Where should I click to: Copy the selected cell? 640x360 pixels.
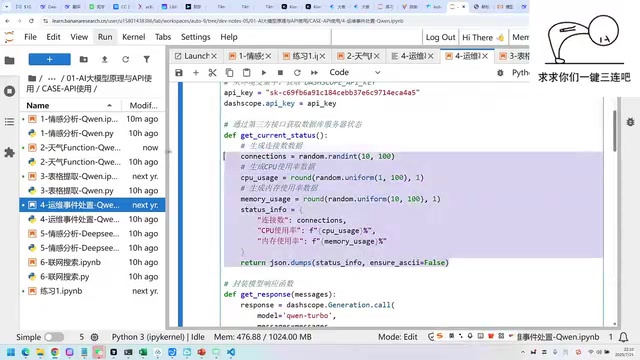click(229, 73)
